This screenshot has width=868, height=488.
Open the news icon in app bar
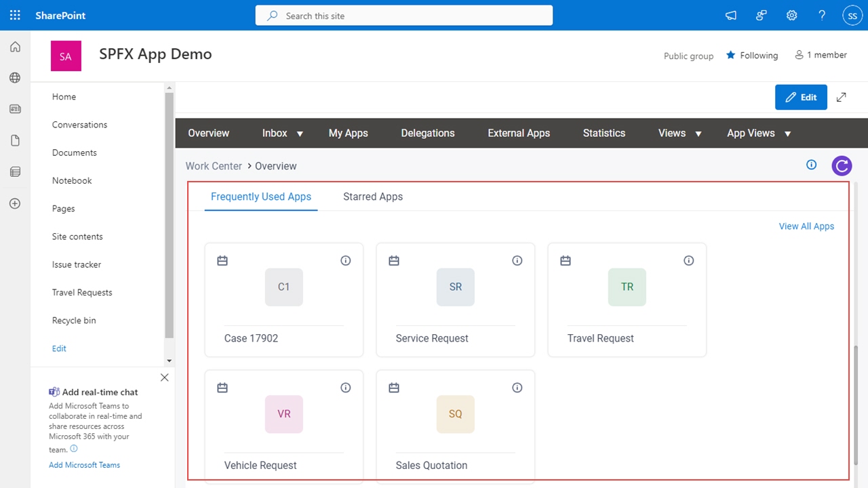click(x=15, y=109)
